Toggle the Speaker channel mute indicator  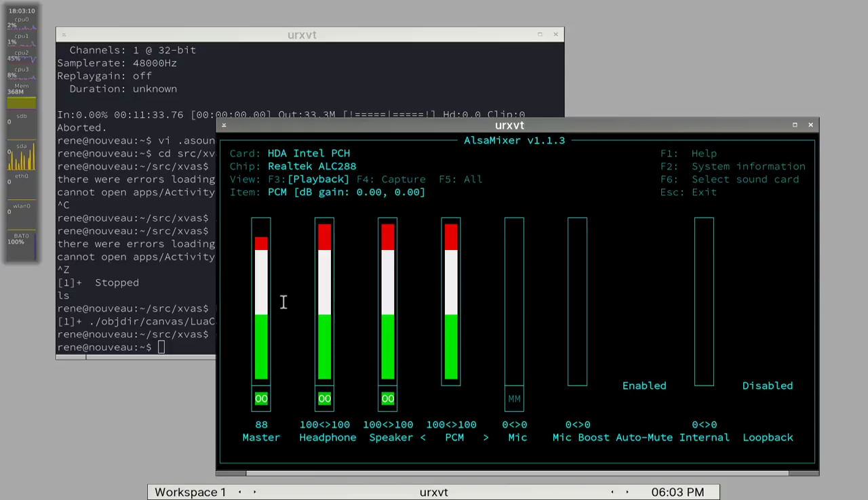tap(387, 399)
